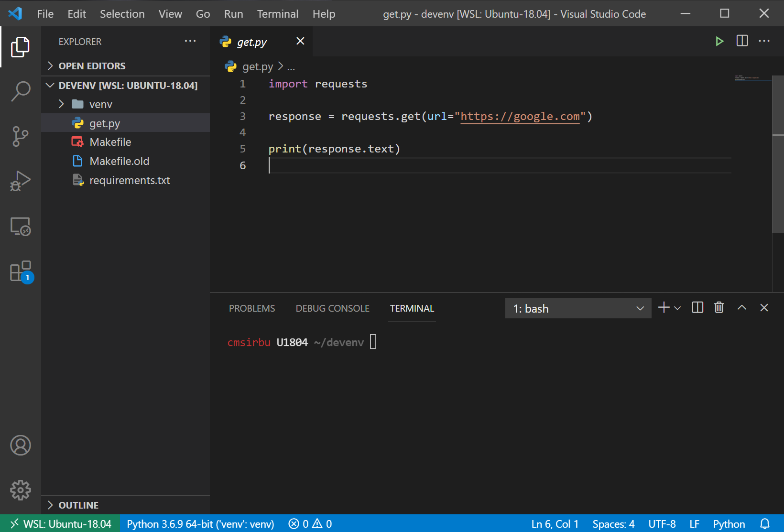This screenshot has height=532, width=784.
Task: Switch to the Problems panel tab
Action: click(x=252, y=308)
